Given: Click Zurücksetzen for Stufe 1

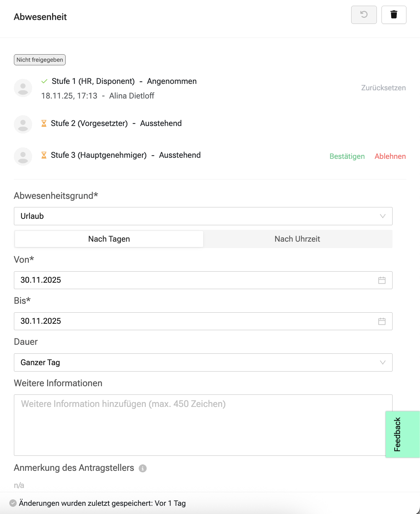Looking at the screenshot, I should point(383,88).
